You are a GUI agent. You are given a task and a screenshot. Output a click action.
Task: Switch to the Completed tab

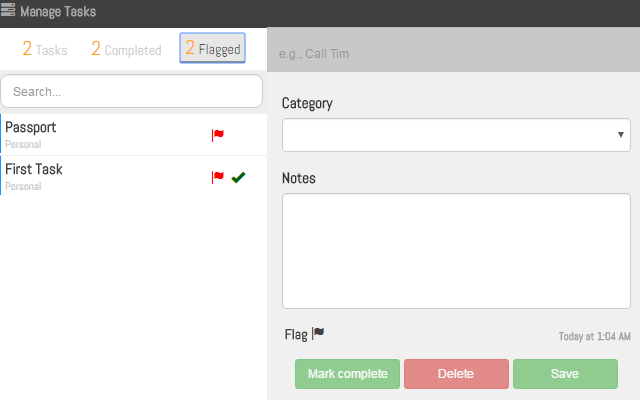[126, 49]
